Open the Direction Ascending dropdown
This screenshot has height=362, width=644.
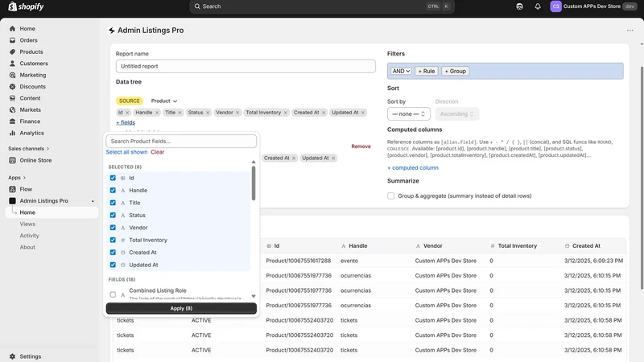coord(456,113)
